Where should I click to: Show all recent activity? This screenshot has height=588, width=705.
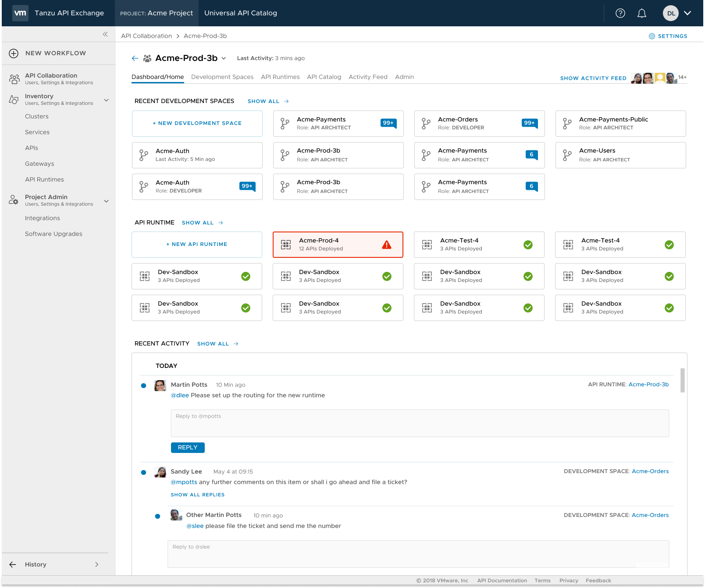click(x=217, y=344)
